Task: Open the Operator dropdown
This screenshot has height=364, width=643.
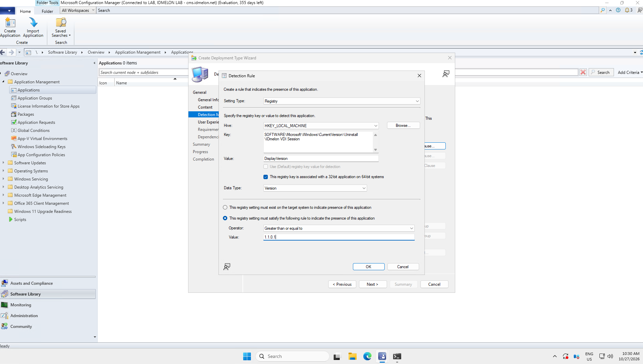Action: [339, 228]
